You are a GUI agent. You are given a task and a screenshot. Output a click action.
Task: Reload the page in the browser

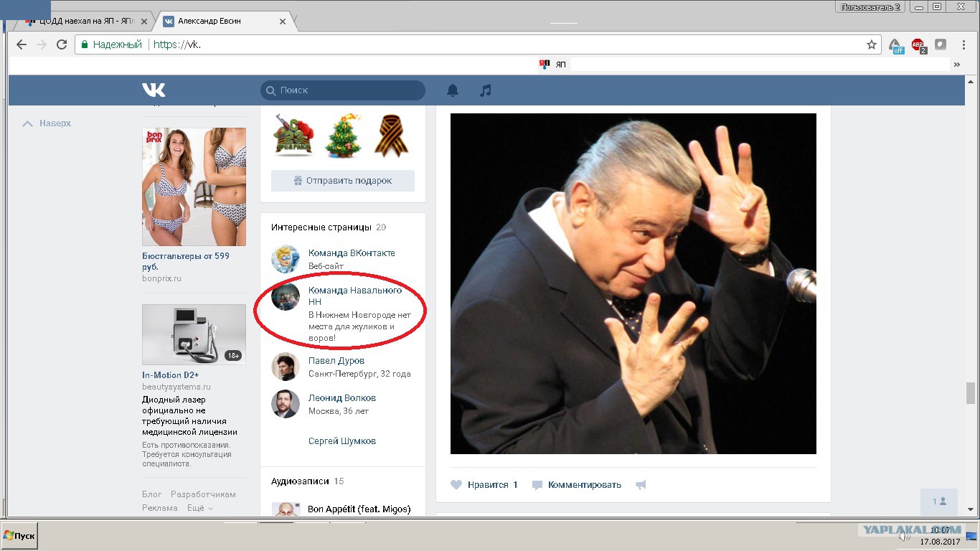(x=62, y=44)
